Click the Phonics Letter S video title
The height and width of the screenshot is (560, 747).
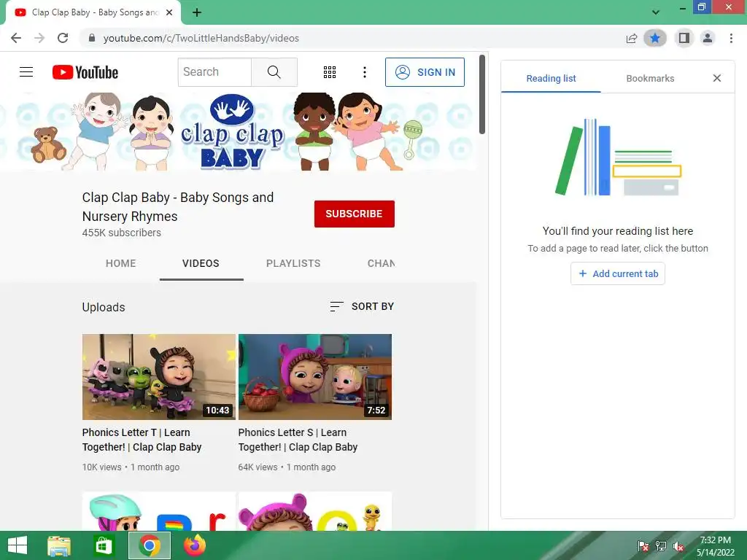(298, 440)
